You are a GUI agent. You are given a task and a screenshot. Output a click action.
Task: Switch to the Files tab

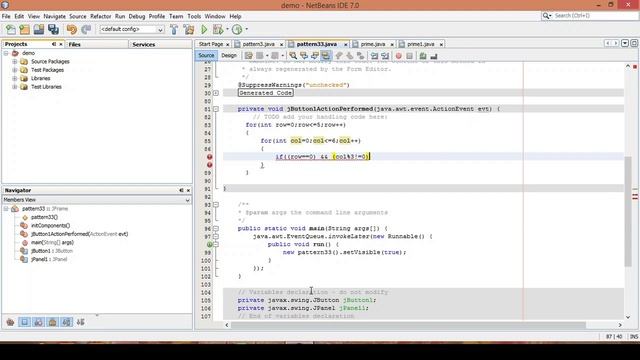click(74, 44)
